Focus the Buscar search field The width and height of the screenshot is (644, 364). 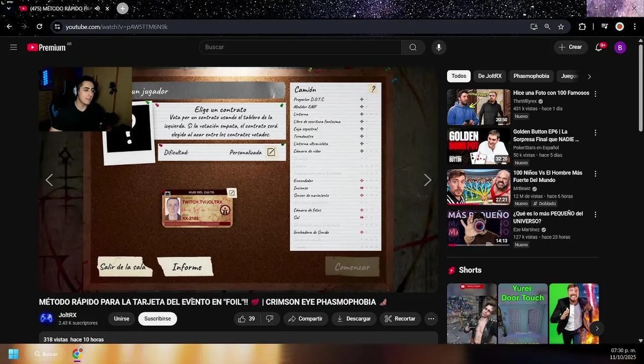300,47
